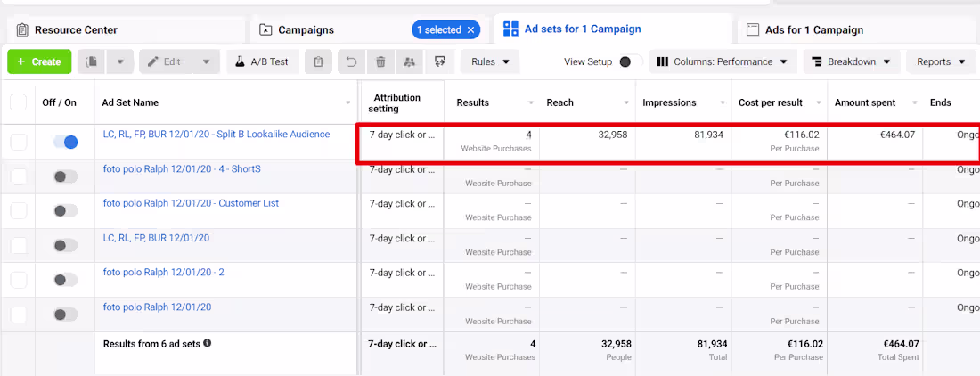
Task: Enable the foto polo Ralph 12/01/20 - 2 ad set
Action: pyautogui.click(x=66, y=280)
